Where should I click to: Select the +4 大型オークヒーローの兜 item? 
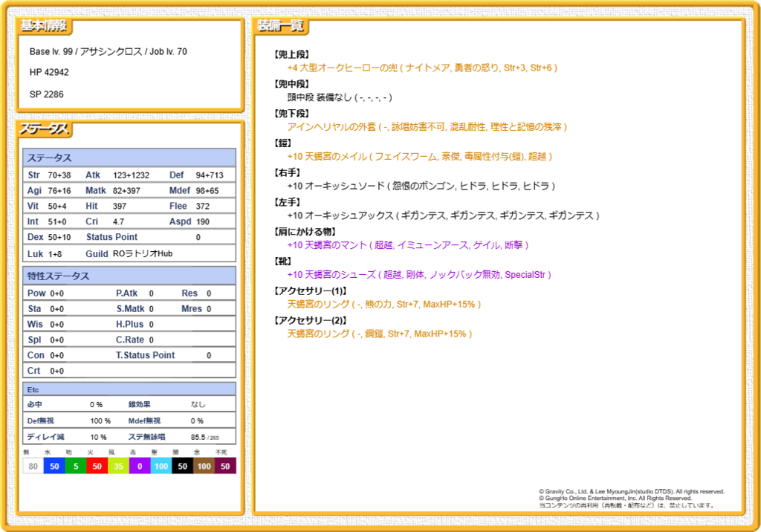coord(422,68)
